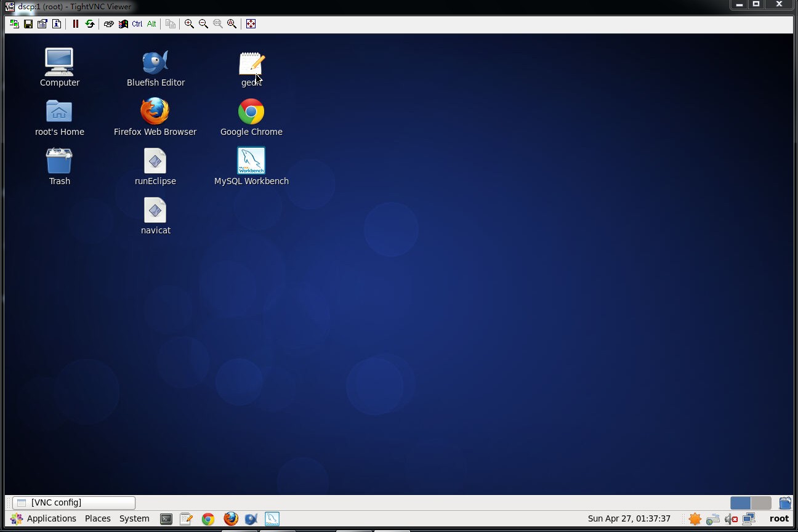Send Ctrl-Esc via the Windows flag icon
Image resolution: width=798 pixels, height=532 pixels.
123,24
